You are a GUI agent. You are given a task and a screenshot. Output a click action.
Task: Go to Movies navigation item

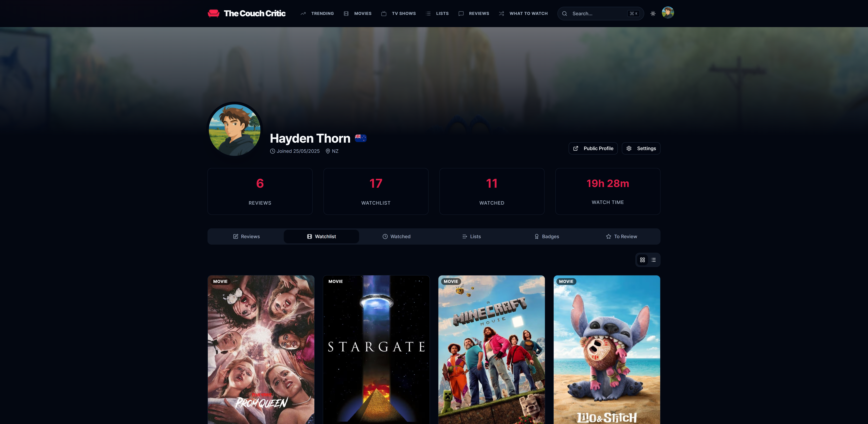point(358,14)
